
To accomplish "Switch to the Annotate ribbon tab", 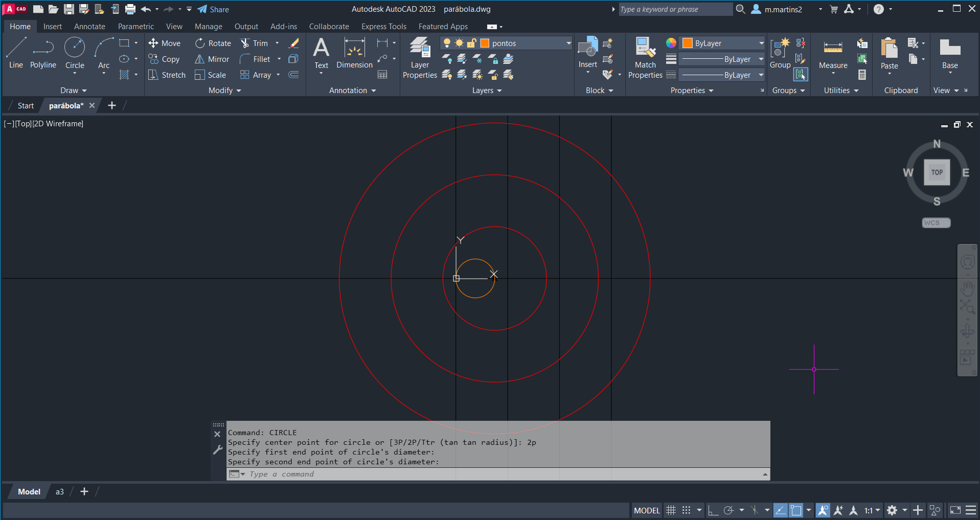I will click(89, 27).
